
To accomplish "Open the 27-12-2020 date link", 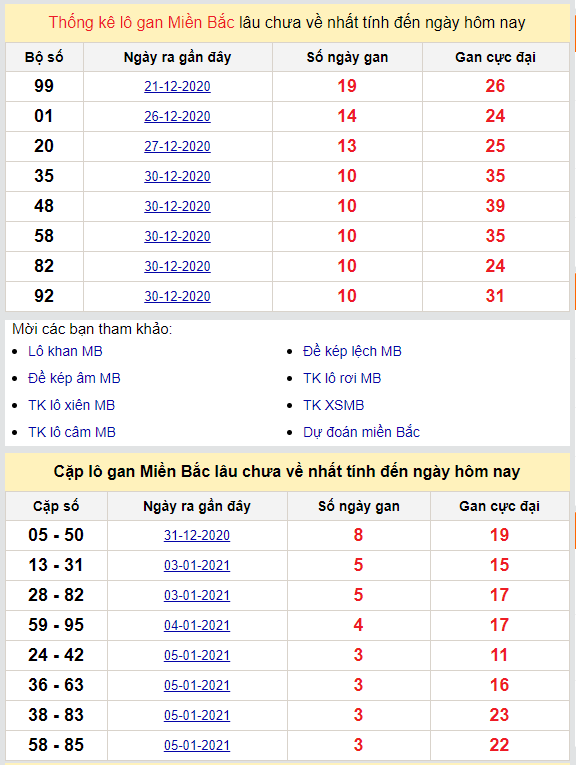I will click(178, 146).
